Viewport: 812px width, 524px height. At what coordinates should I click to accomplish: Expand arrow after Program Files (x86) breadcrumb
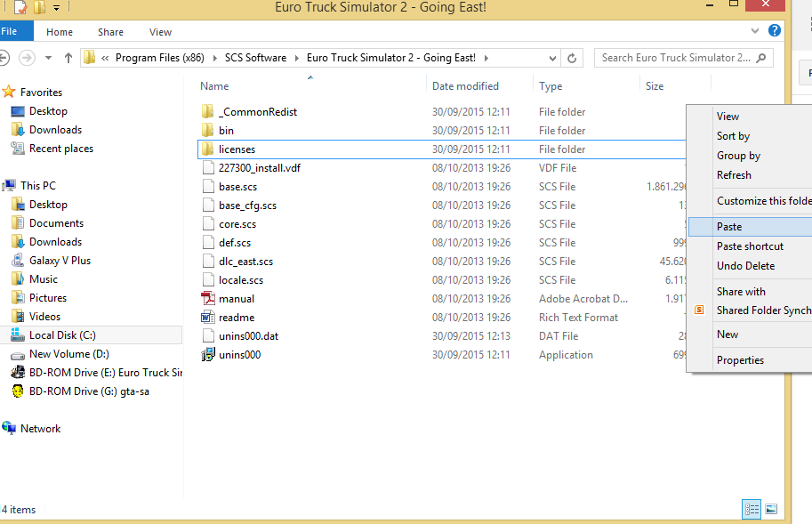[x=215, y=58]
